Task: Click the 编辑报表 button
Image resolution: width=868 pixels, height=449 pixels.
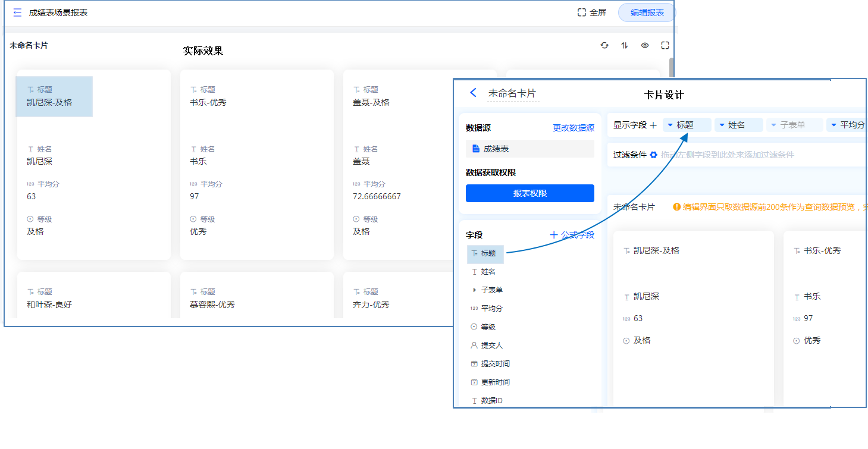Action: click(x=647, y=12)
